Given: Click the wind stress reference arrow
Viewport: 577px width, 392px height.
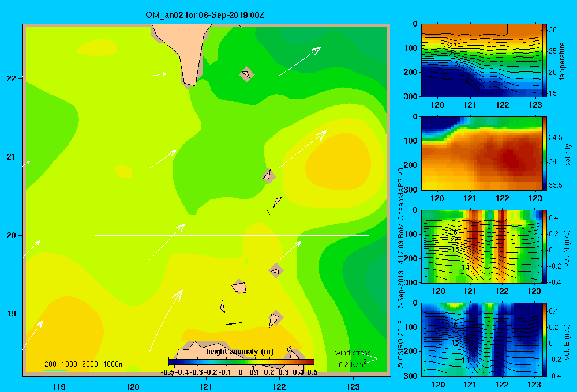Looking at the screenshot, I should (355, 359).
